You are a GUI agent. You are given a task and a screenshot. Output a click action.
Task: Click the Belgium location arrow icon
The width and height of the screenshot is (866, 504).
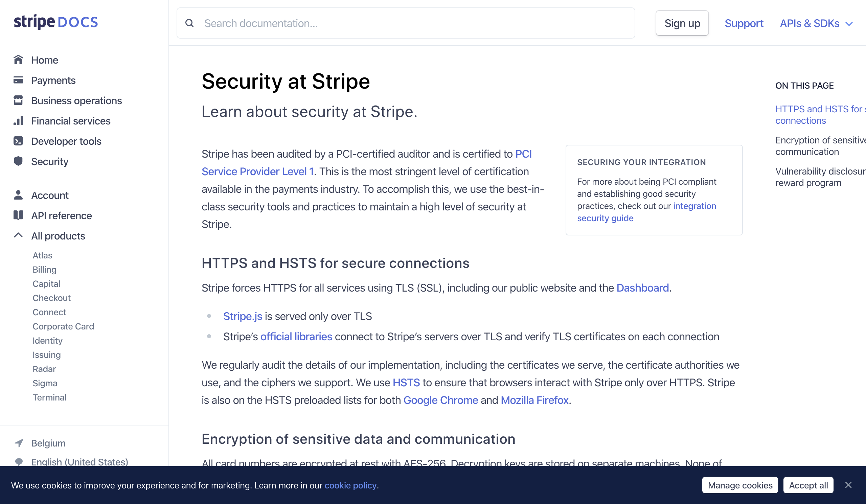19,443
